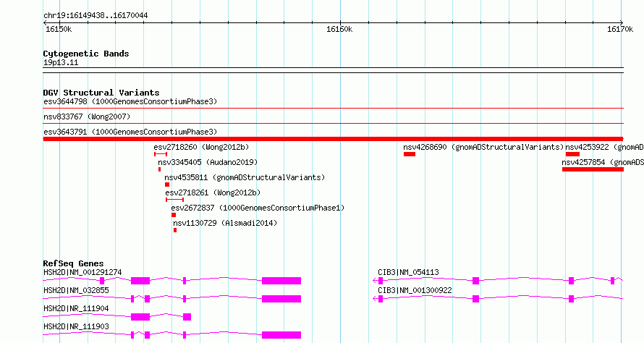The height and width of the screenshot is (343, 644).
Task: Select red bar under nsv4268690
Action: point(410,154)
